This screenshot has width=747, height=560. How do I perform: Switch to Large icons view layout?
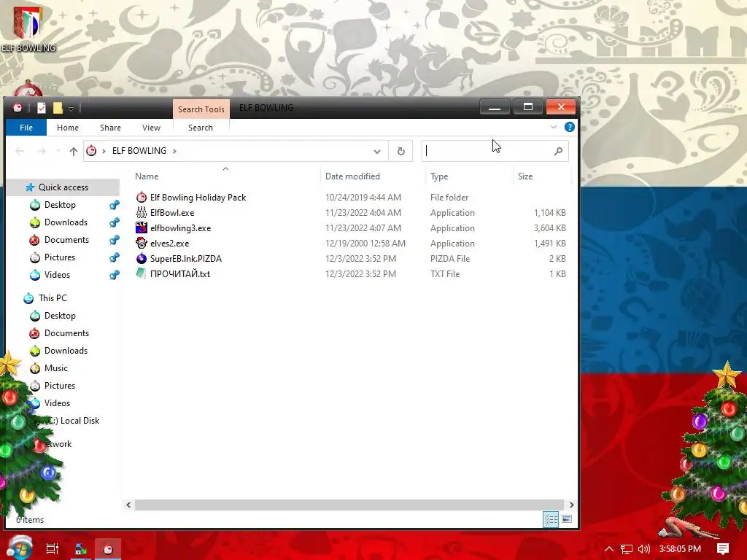567,519
